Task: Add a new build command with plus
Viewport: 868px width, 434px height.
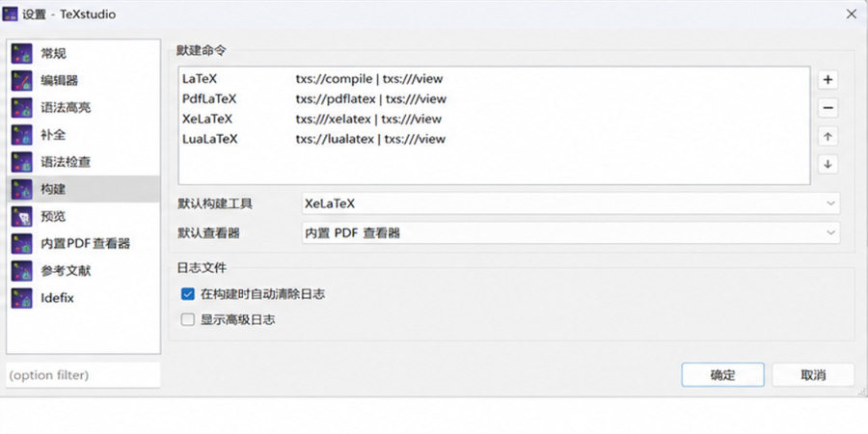Action: pyautogui.click(x=827, y=80)
